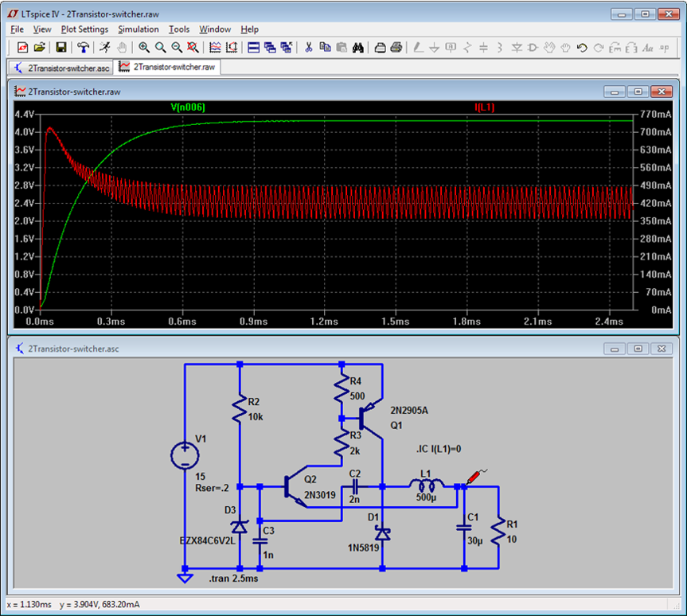This screenshot has width=687, height=616.
Task: Click the Find binoculars icon
Action: 358,48
